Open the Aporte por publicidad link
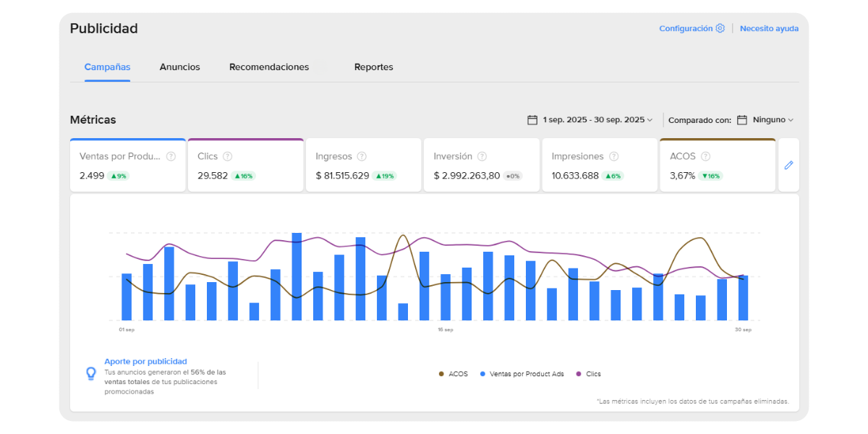Viewport: 868px width, 434px height. tap(145, 362)
